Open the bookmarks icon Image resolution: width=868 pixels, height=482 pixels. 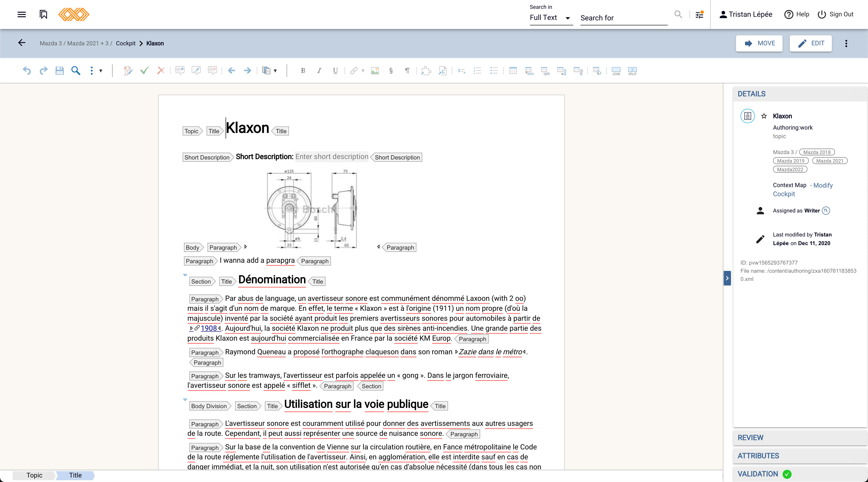pos(43,14)
